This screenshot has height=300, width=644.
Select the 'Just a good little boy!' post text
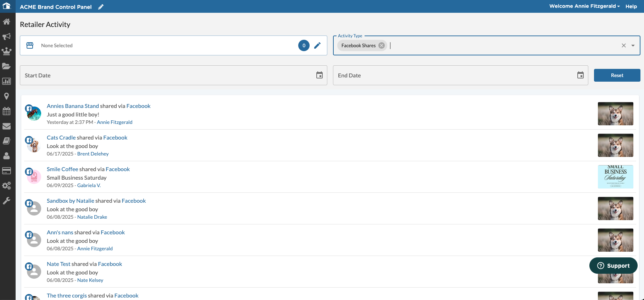point(73,114)
